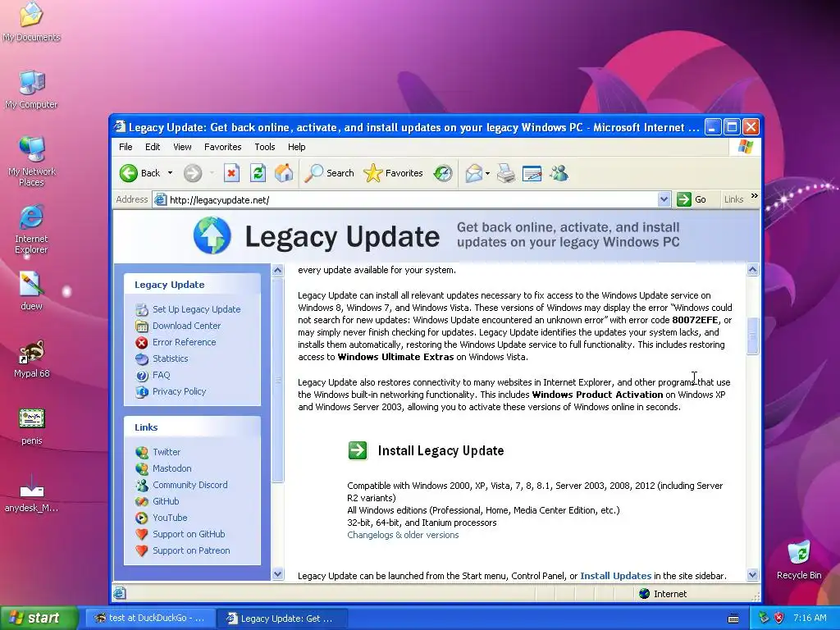The width and height of the screenshot is (840, 630).
Task: Click the main content scrollbar up arrow
Action: 753,269
